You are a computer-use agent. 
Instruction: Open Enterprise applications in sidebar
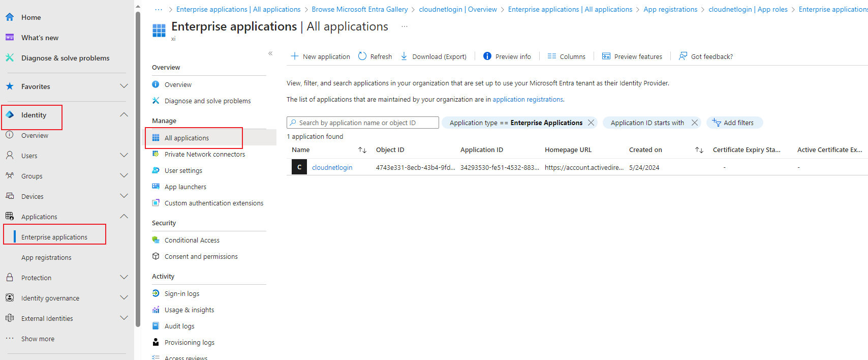[54, 237]
